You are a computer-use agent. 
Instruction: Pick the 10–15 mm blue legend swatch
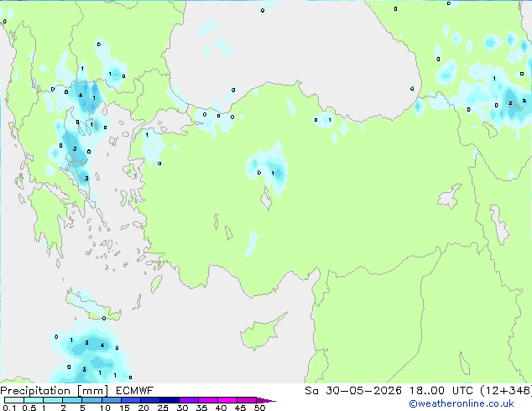click(111, 400)
